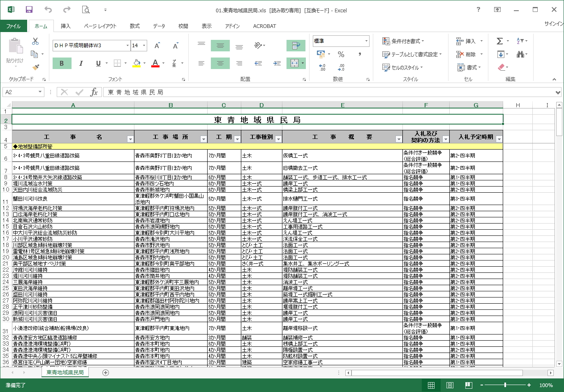Apply the red font color button
Image resolution: width=564 pixels, height=392 pixels.
(155, 63)
